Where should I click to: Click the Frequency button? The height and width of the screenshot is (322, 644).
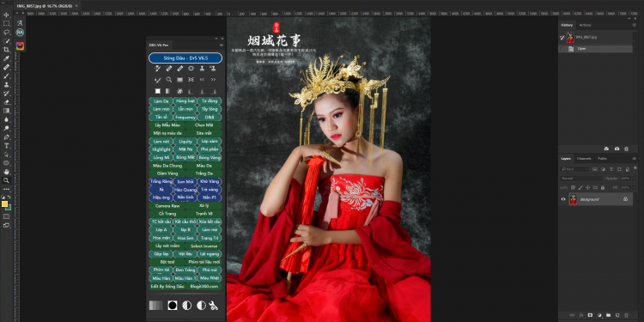coord(185,117)
